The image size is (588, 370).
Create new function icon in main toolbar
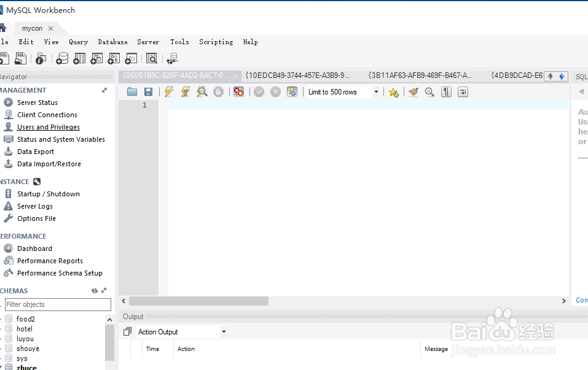131,58
